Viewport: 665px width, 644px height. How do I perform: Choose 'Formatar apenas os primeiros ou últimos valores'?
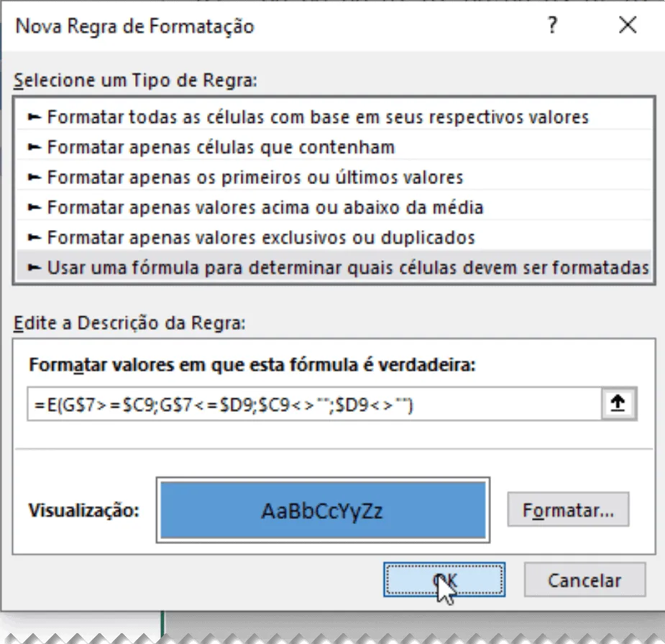[x=334, y=177]
